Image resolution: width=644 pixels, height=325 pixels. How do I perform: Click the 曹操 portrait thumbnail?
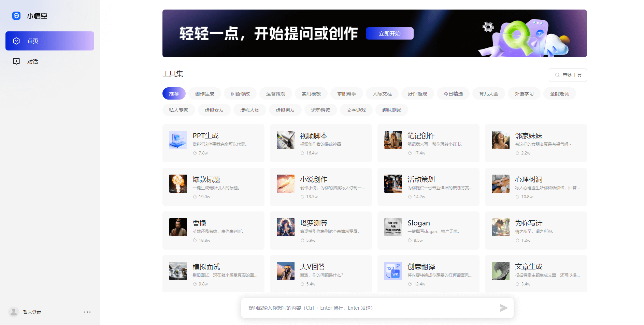(178, 227)
